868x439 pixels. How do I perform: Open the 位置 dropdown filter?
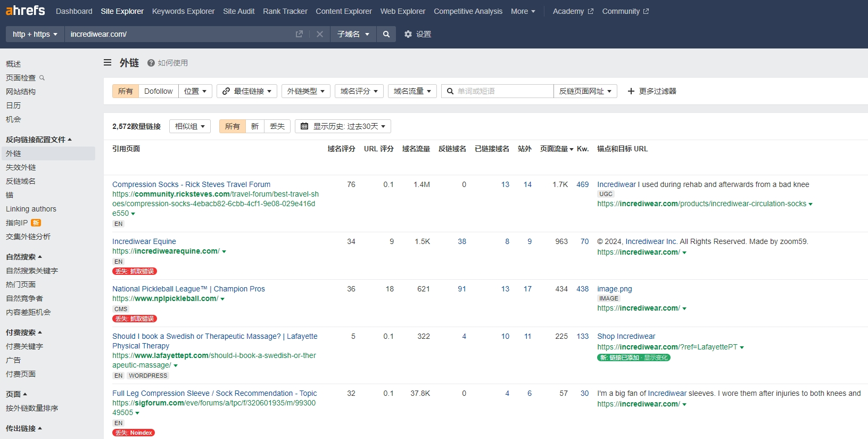[195, 91]
